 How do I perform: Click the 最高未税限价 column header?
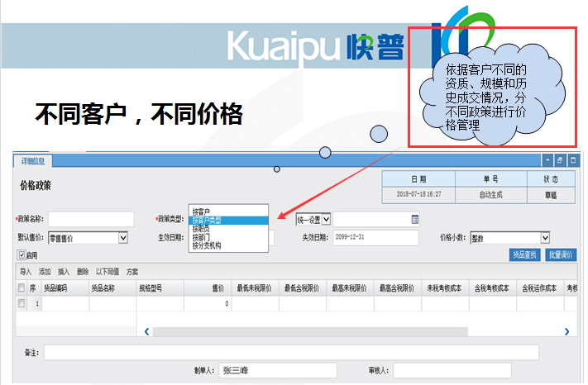pyautogui.click(x=351, y=288)
